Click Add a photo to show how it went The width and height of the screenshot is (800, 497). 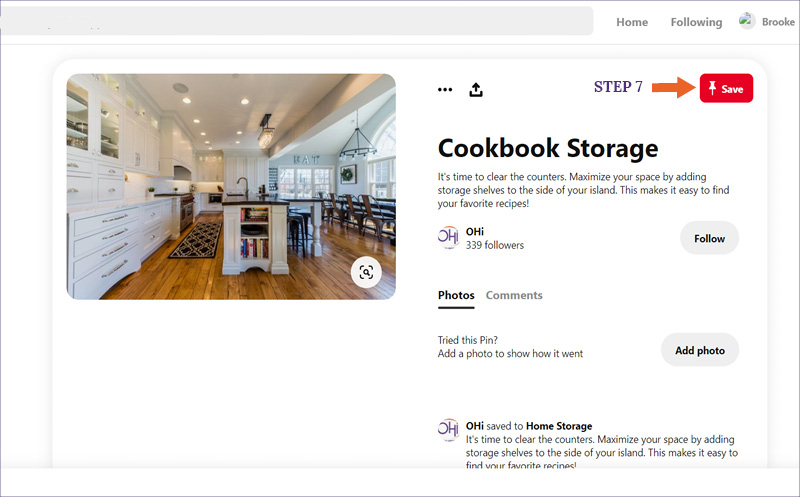click(510, 354)
